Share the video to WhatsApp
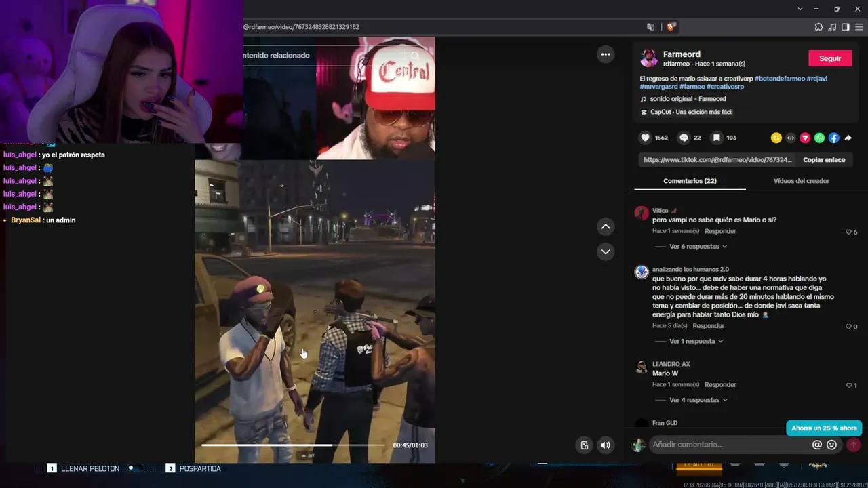868x488 pixels. coord(819,138)
